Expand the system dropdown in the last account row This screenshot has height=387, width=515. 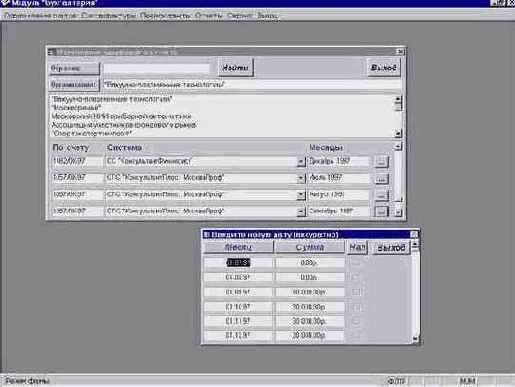point(301,211)
